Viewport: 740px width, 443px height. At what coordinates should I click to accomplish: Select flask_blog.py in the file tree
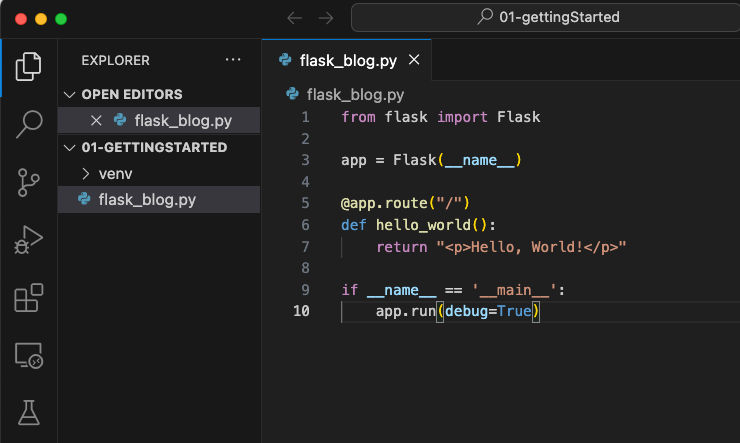(x=159, y=200)
